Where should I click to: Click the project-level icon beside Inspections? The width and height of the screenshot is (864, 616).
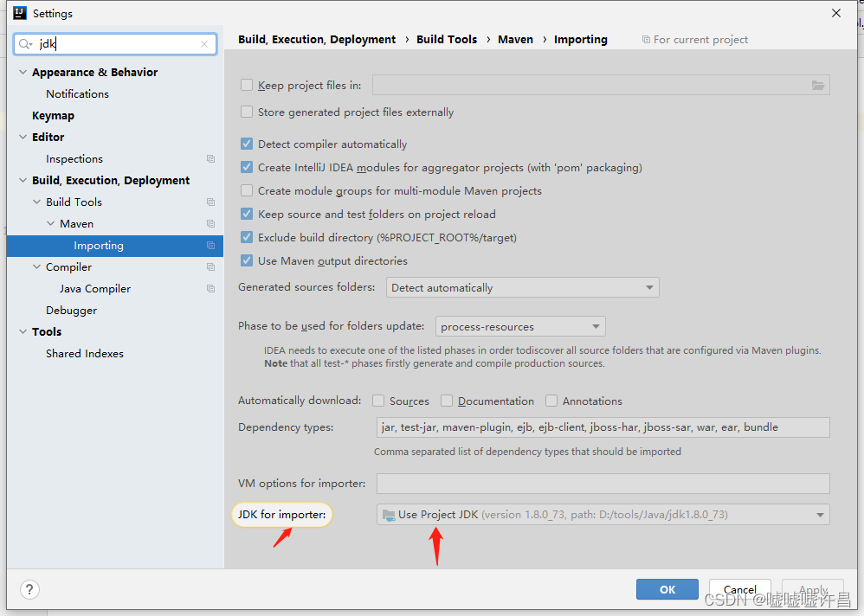(210, 158)
